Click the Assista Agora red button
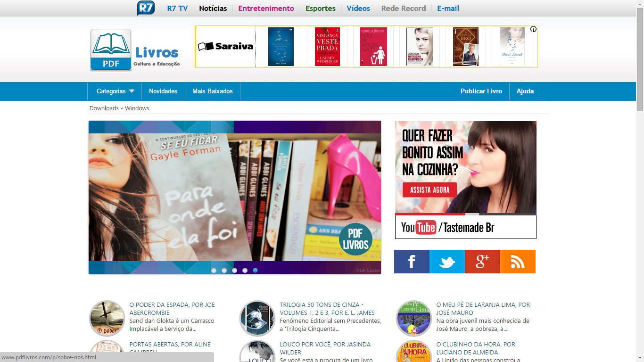Screen dimensions: 644x362 [x=429, y=190]
